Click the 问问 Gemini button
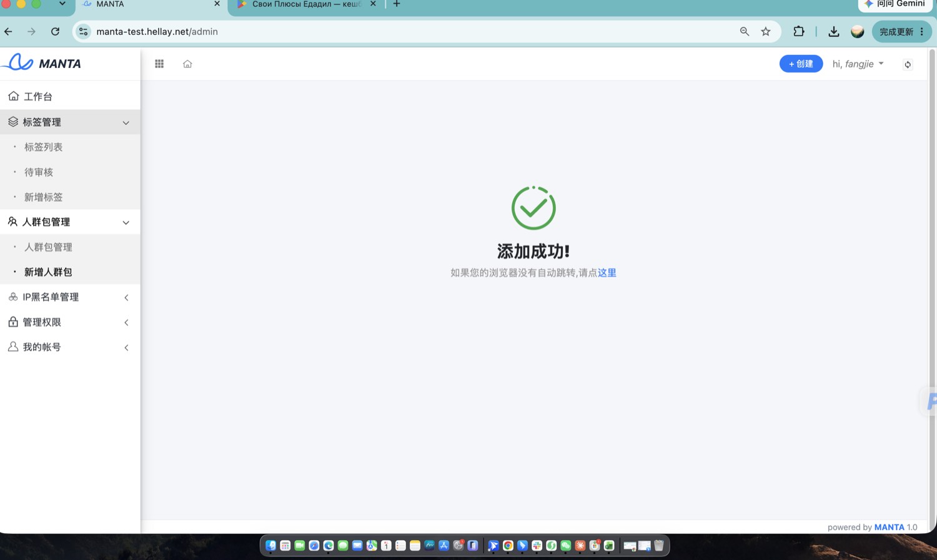Image resolution: width=937 pixels, height=560 pixels. tap(895, 4)
